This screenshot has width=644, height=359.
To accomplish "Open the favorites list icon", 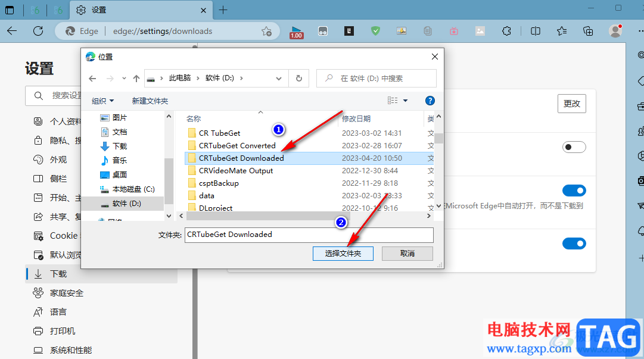I will pos(561,31).
